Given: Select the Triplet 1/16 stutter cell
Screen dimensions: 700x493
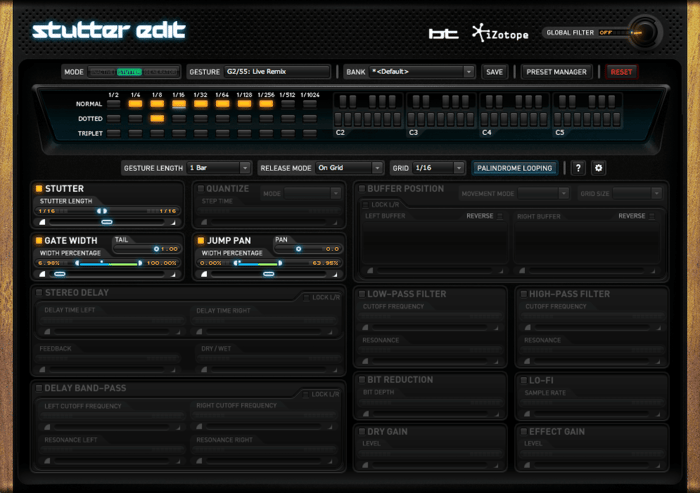Looking at the screenshot, I should 179,134.
